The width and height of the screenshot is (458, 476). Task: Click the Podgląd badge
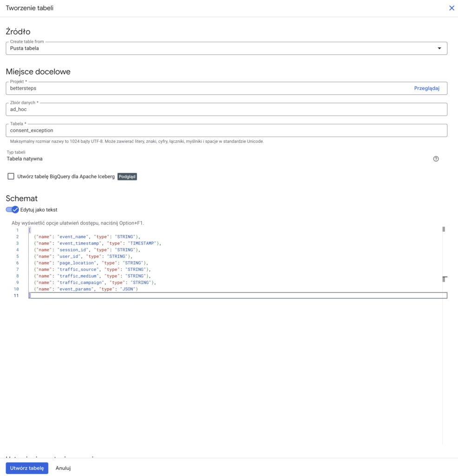tap(127, 177)
